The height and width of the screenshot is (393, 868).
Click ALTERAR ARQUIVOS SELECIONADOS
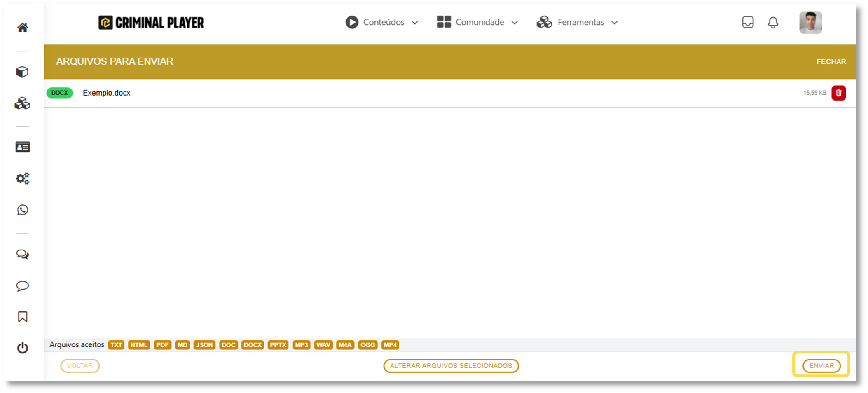pyautogui.click(x=451, y=365)
